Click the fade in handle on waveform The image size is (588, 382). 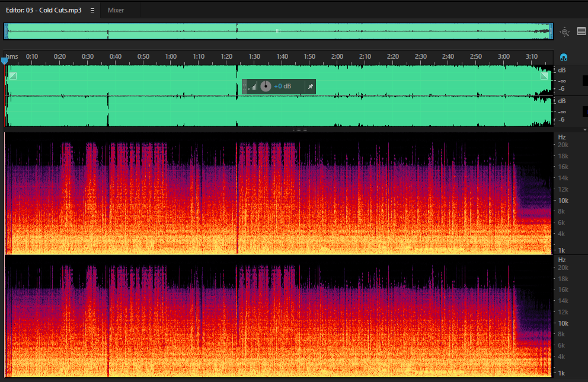tap(13, 76)
